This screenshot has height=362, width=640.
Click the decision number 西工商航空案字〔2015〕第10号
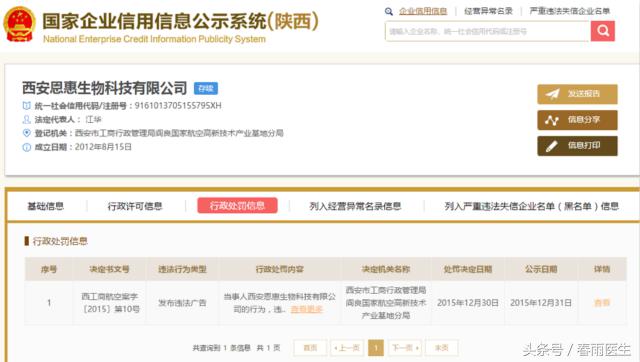[x=110, y=303]
